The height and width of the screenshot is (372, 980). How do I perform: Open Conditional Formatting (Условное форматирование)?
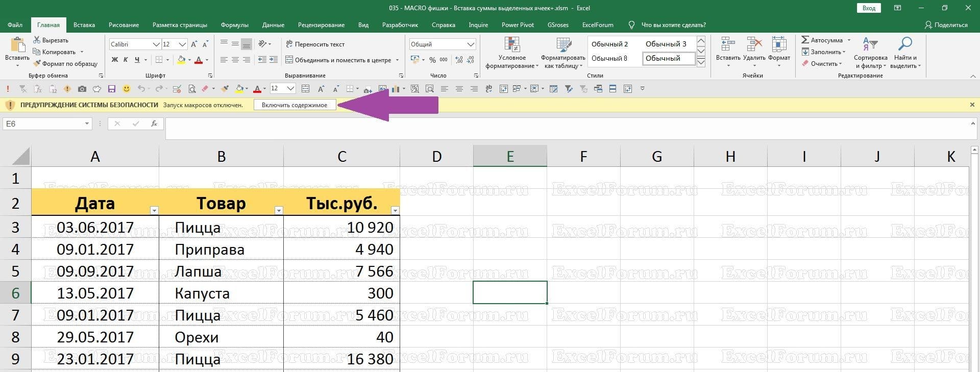(x=512, y=53)
